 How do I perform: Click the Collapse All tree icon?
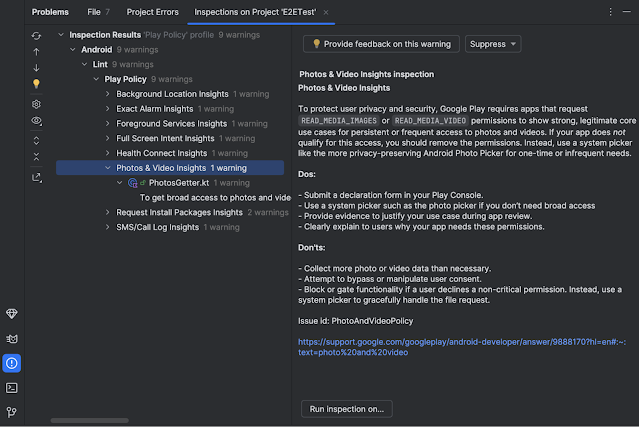37,157
